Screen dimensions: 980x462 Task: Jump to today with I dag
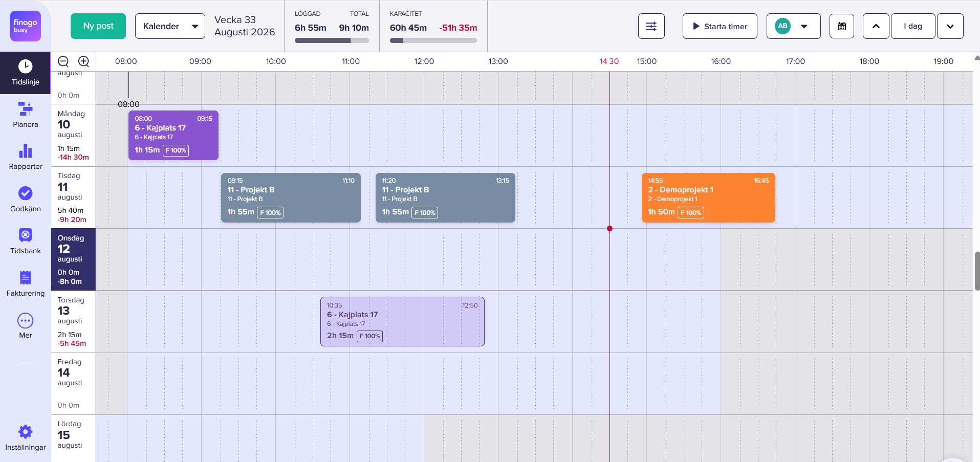913,26
